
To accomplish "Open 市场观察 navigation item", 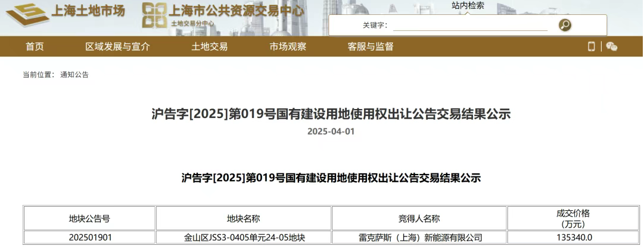I will click(x=288, y=46).
